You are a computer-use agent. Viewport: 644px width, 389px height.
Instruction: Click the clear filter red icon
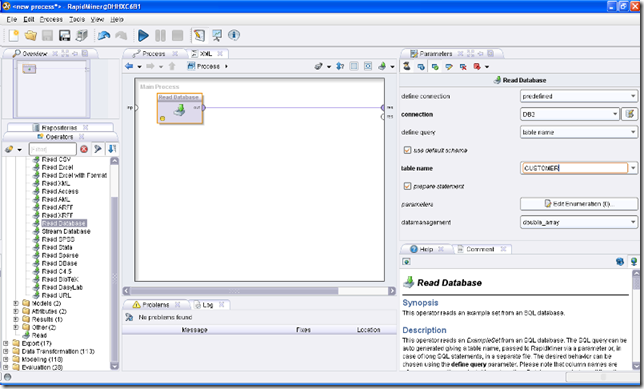click(x=84, y=149)
